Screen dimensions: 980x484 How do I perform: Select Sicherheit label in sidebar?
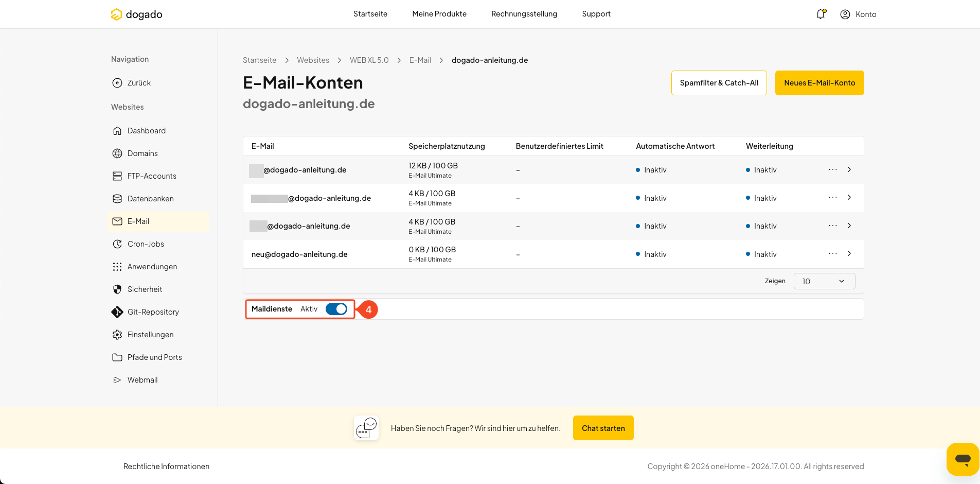click(x=145, y=289)
